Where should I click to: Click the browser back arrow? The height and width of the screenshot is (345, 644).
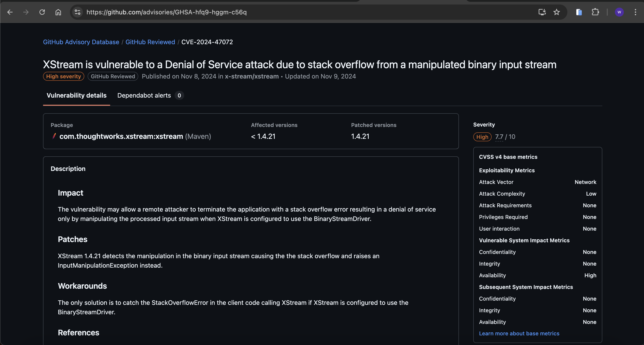click(x=10, y=12)
